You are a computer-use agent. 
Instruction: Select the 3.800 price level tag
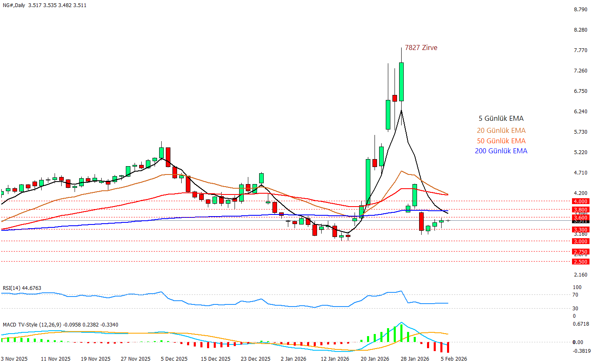coord(580,210)
